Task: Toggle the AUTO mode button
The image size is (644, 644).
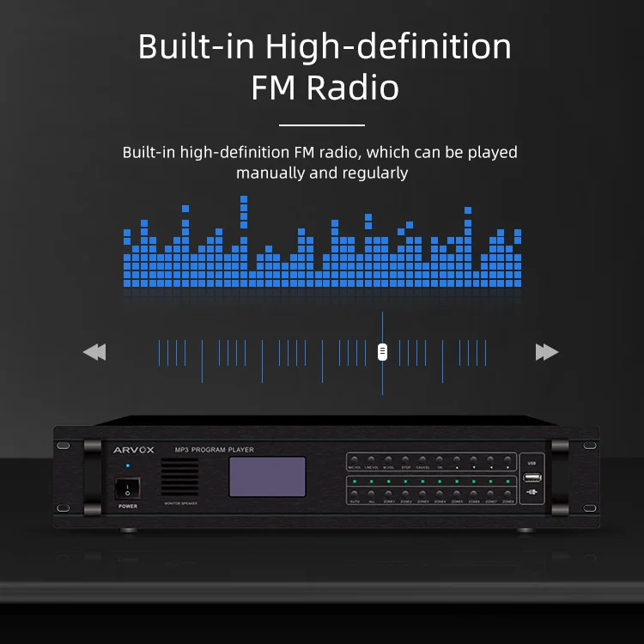Action: (355, 494)
